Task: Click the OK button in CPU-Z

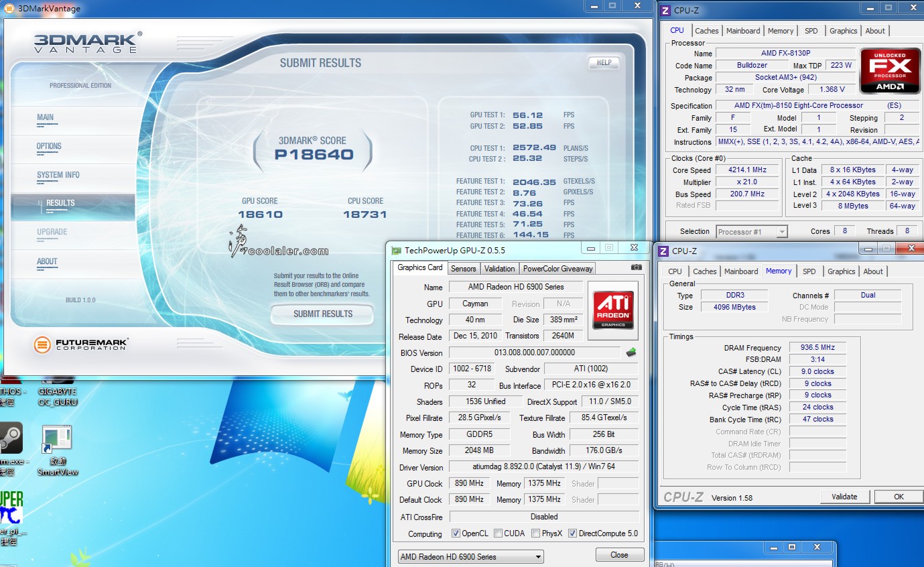Action: pos(899,497)
